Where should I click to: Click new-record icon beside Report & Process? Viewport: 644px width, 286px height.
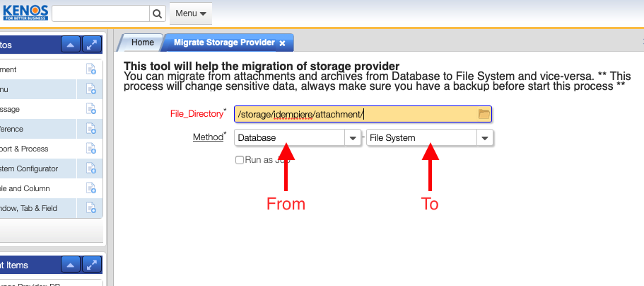pos(90,149)
